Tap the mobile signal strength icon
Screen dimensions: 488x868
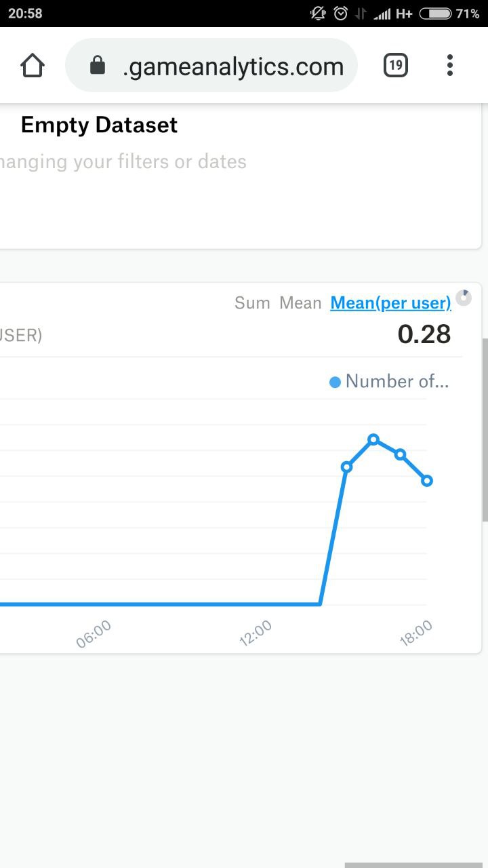(382, 14)
